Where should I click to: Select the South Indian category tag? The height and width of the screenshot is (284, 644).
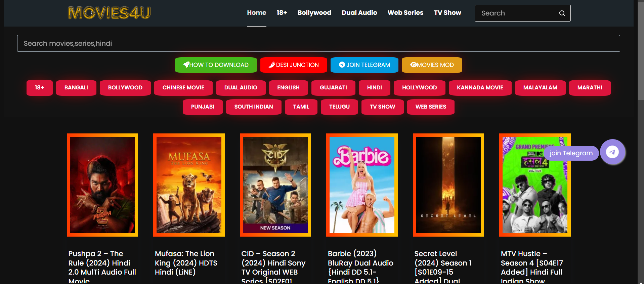click(253, 107)
